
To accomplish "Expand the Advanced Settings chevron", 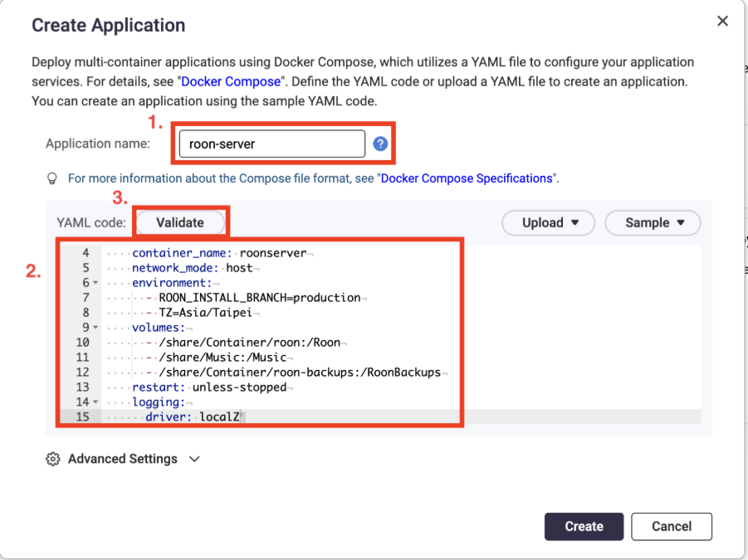I will [x=194, y=459].
